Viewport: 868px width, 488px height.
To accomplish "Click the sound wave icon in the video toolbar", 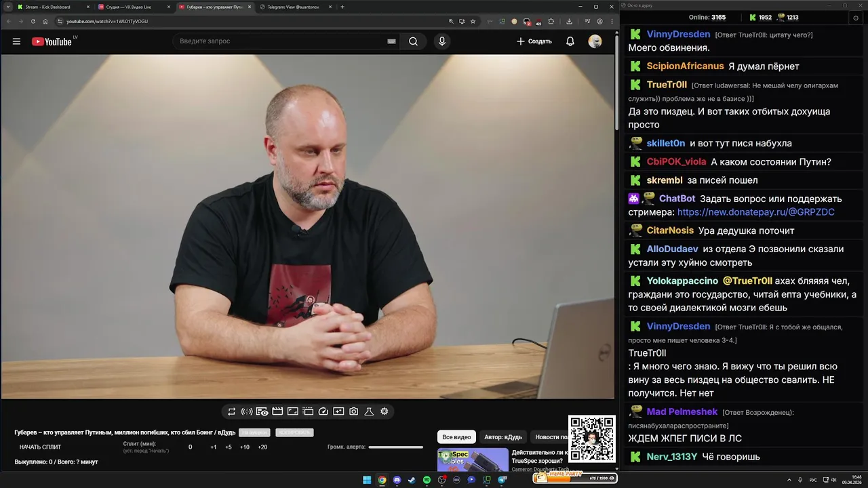I will [x=247, y=411].
